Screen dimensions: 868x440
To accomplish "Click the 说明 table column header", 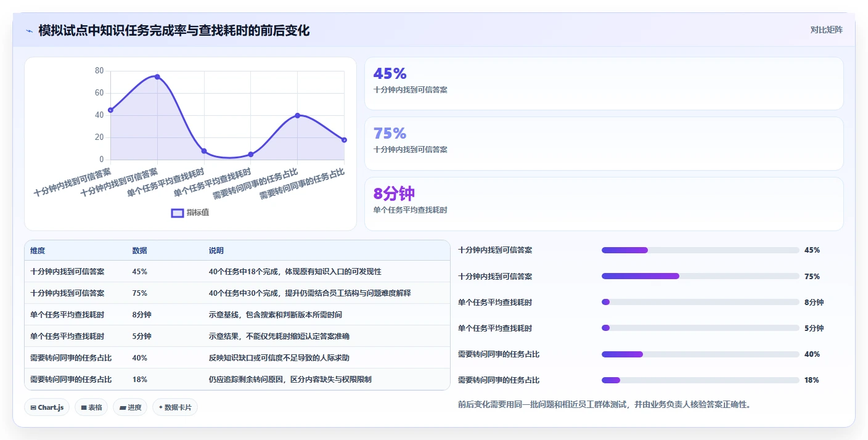I will [x=216, y=251].
